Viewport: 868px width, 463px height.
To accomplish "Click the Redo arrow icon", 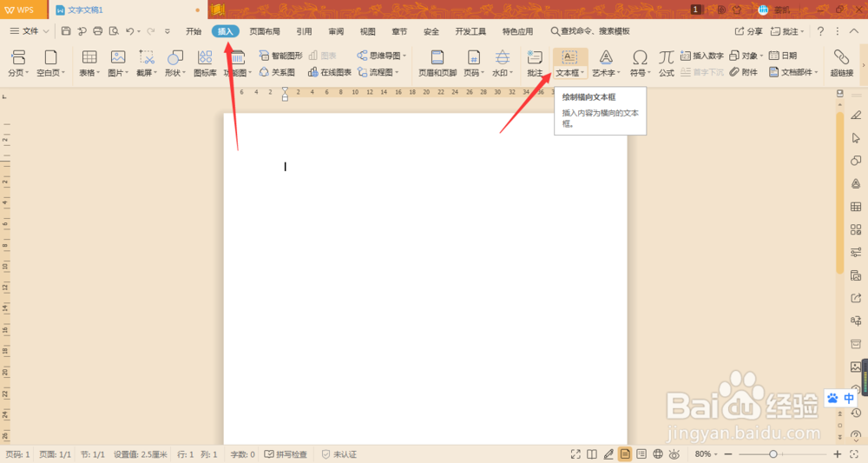I will coord(150,31).
